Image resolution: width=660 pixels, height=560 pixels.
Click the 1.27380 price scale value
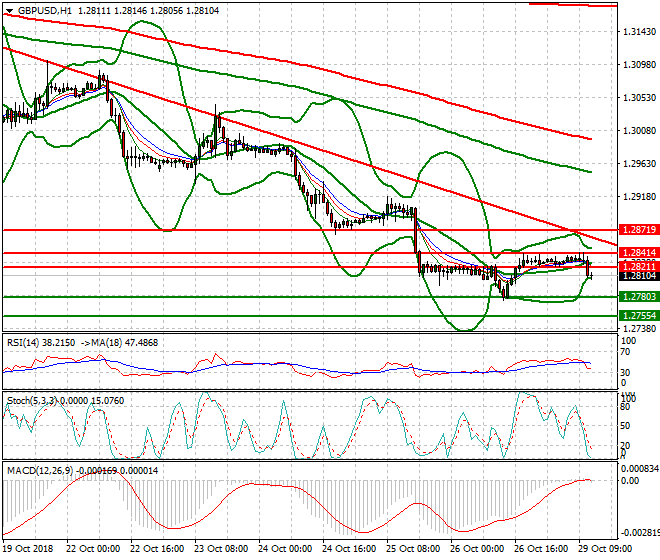tap(639, 328)
